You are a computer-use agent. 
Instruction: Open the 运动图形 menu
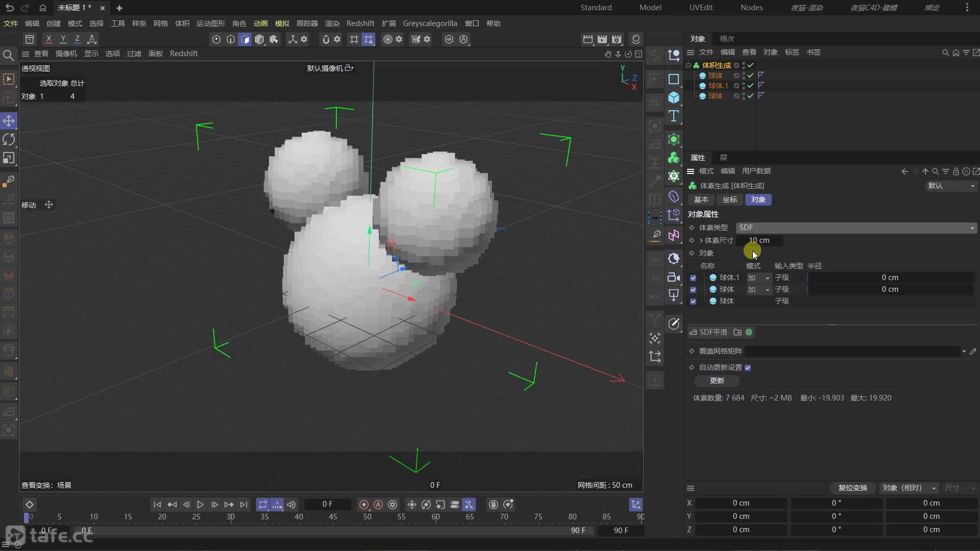point(210,23)
